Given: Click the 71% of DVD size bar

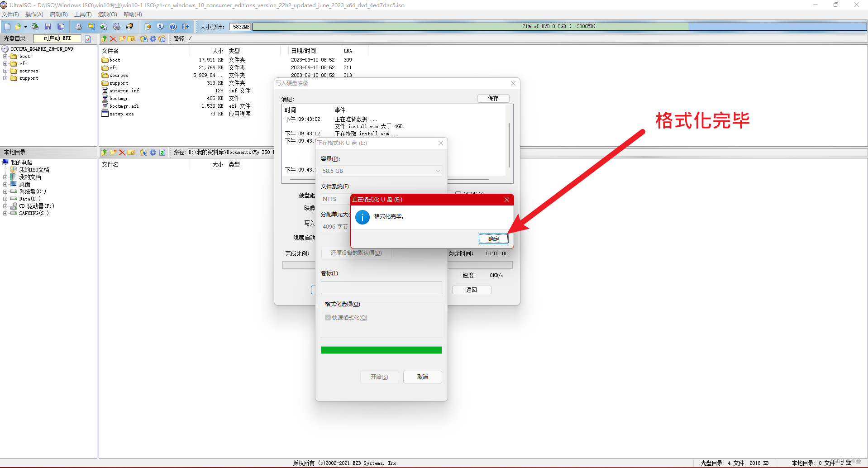Looking at the screenshot, I should tap(559, 27).
